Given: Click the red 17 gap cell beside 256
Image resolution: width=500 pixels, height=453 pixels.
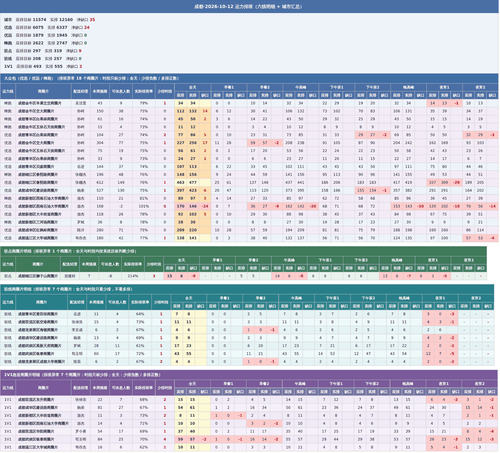Looking at the screenshot, I should 205,143.
